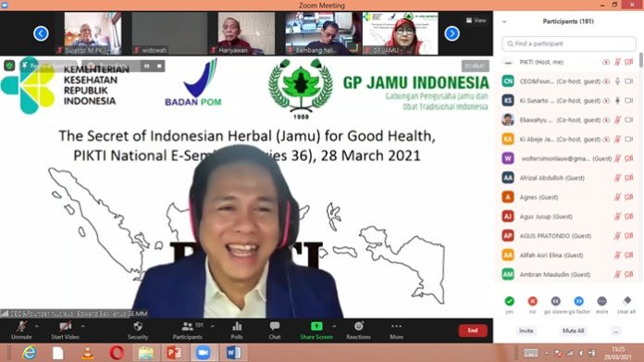
Task: Toggle the green 'yes' reaction
Action: tap(509, 301)
